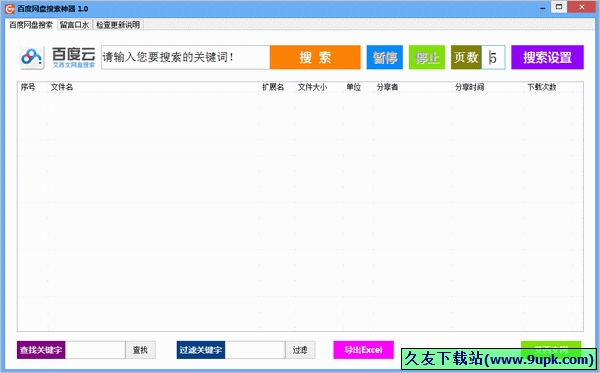This screenshot has height=373, width=600.
Task: Open 搜索设置 search settings
Action: pyautogui.click(x=547, y=57)
